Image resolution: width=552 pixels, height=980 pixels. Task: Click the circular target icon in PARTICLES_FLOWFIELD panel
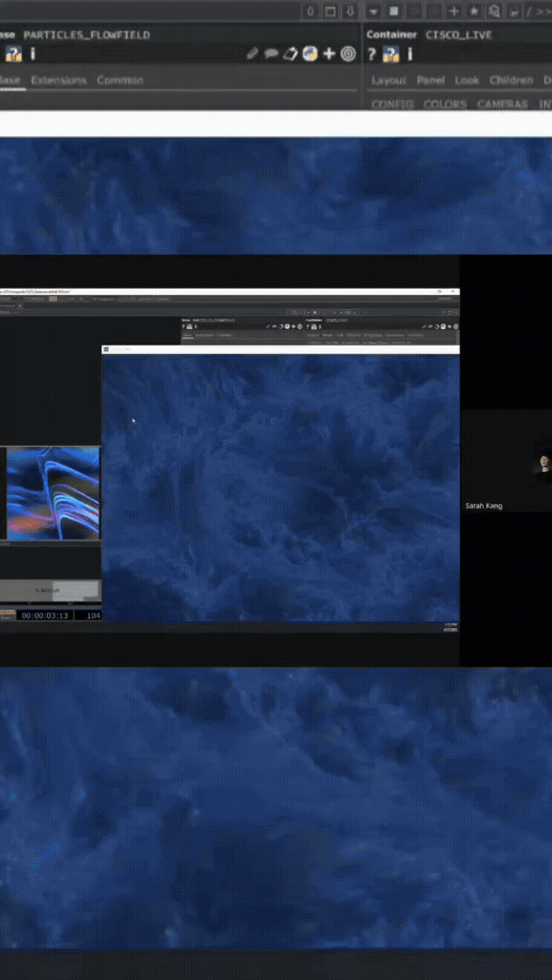[x=348, y=53]
